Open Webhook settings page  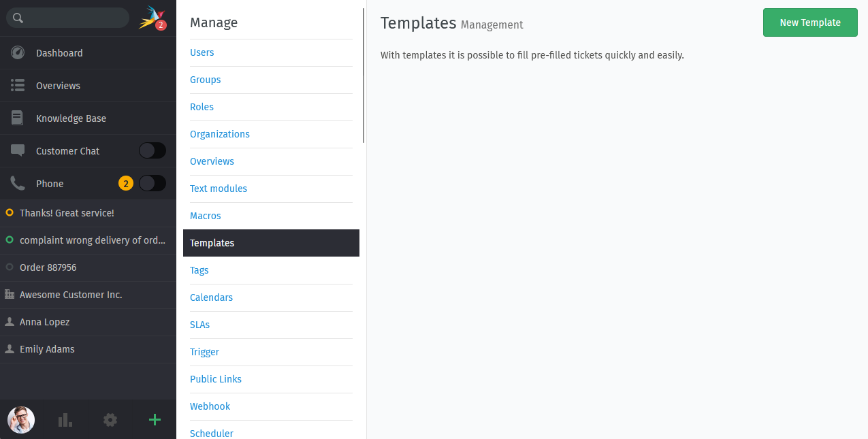click(210, 406)
